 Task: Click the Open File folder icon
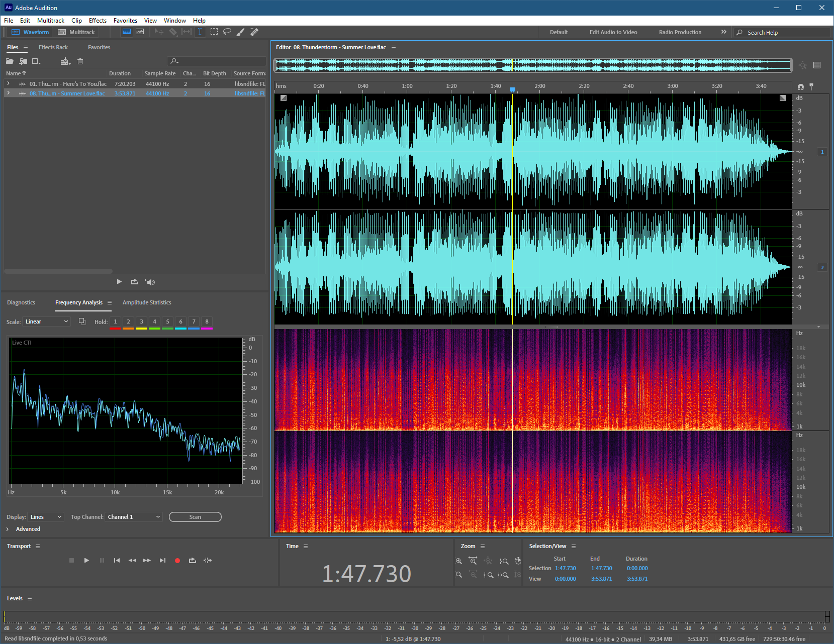(10, 61)
